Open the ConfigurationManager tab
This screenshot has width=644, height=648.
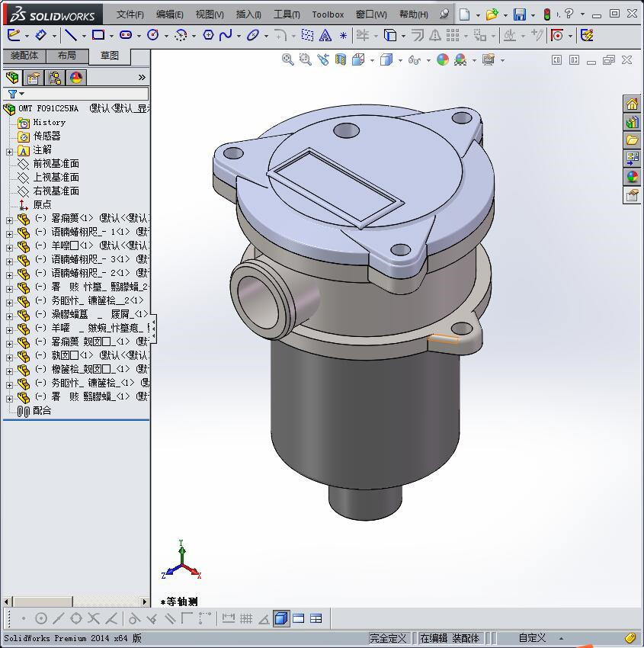tap(55, 77)
